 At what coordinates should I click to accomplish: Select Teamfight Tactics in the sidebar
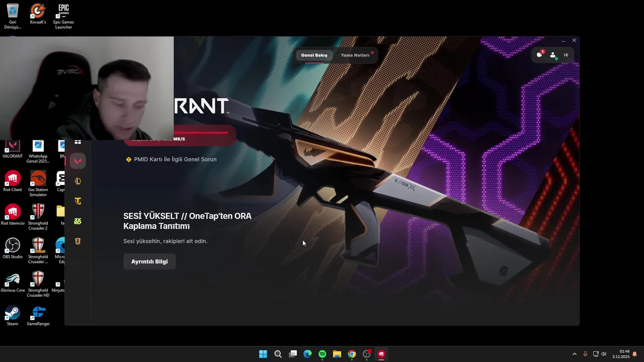pos(78,201)
